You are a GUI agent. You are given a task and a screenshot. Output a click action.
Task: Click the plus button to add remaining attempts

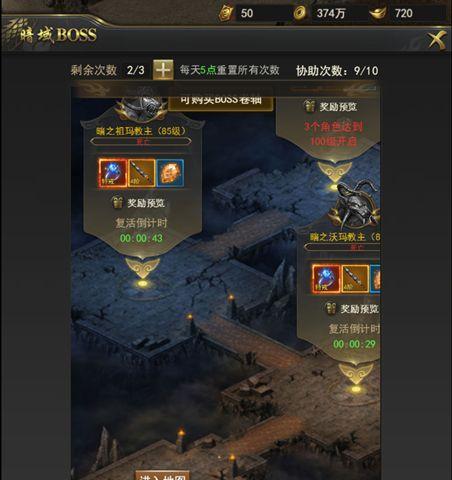163,70
